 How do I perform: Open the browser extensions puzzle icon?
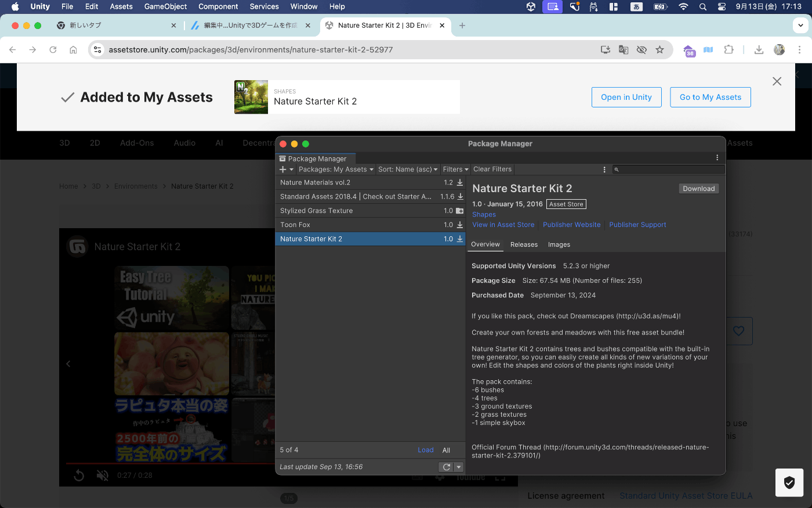(729, 50)
